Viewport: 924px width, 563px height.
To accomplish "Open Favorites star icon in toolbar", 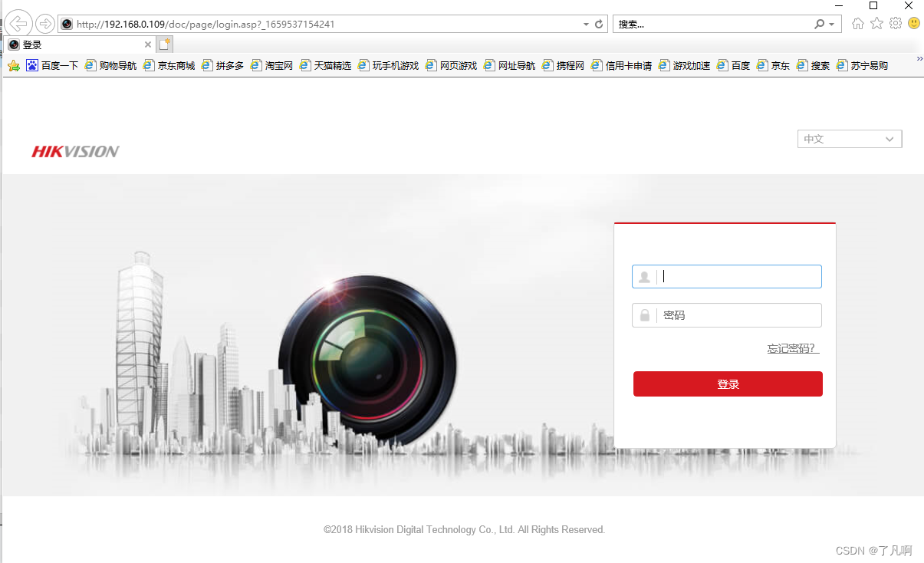I will click(877, 24).
